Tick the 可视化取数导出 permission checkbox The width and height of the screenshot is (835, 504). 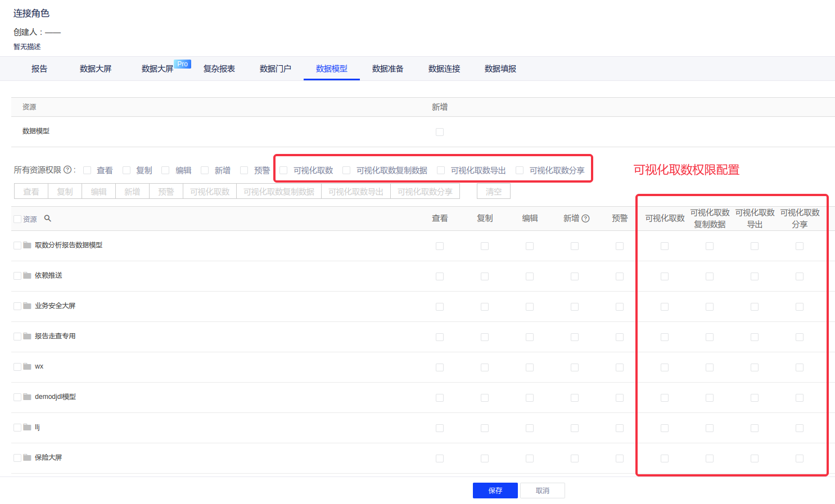click(x=441, y=170)
